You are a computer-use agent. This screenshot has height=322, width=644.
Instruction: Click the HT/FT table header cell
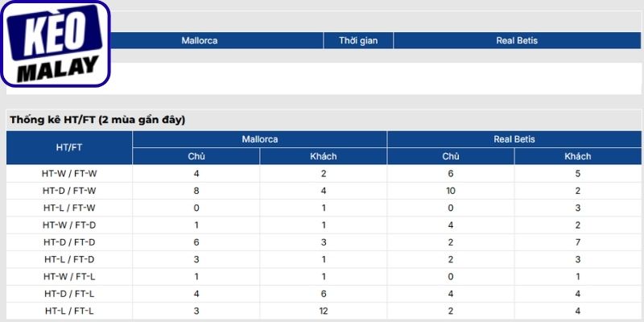(69, 148)
